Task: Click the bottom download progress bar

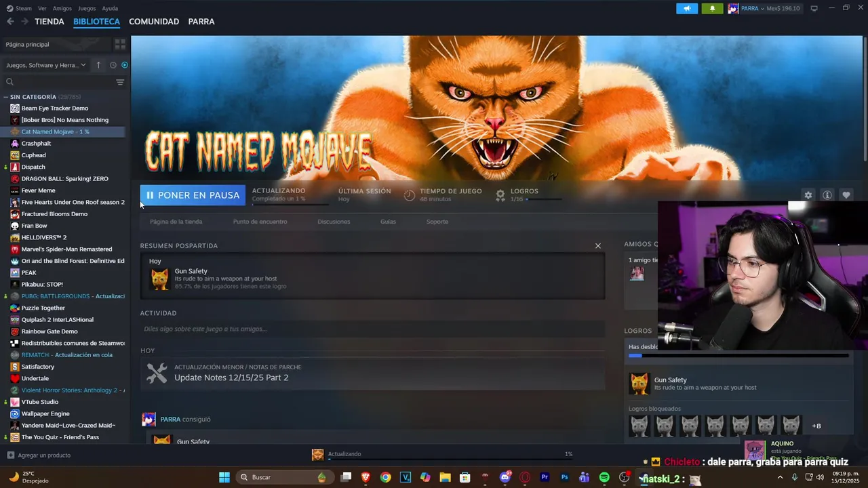Action: [x=450, y=459]
